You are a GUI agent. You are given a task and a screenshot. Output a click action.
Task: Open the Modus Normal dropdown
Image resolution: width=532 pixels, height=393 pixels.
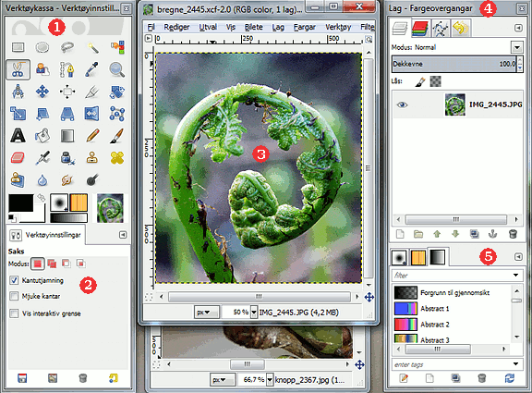516,47
